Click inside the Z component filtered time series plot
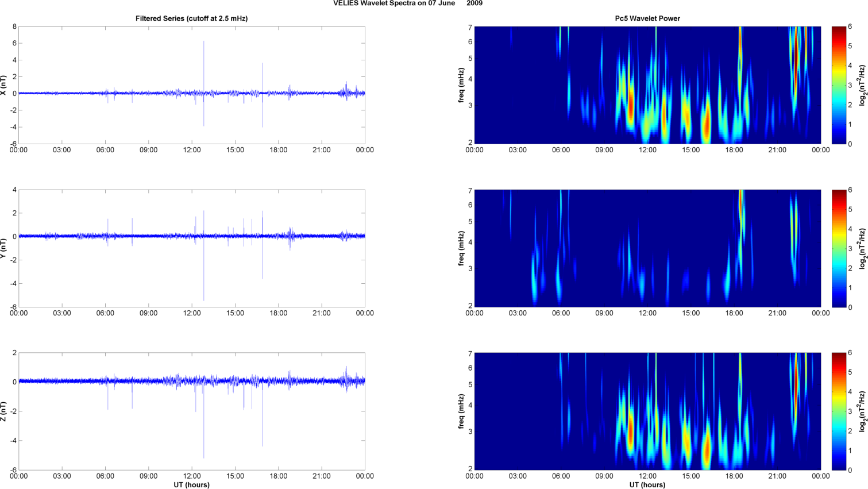This screenshot has height=489, width=868. 191,411
